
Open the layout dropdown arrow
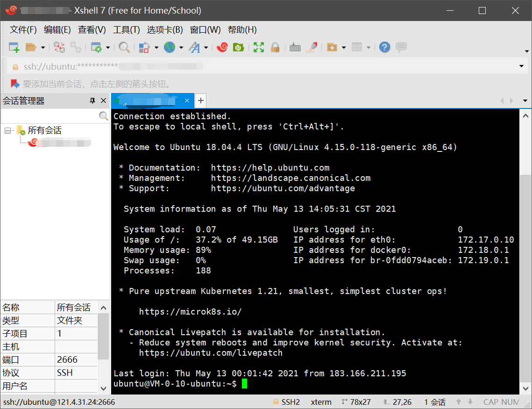pyautogui.click(x=369, y=48)
